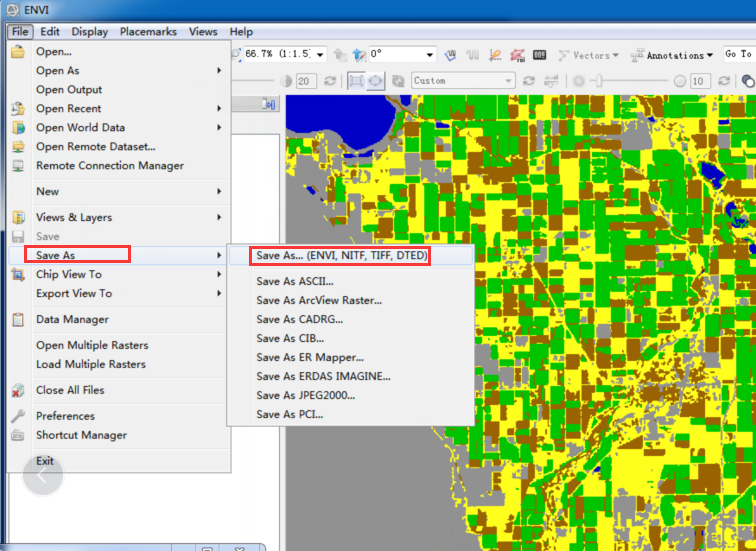Open the Region of Interest (ROI) tool

[x=517, y=55]
